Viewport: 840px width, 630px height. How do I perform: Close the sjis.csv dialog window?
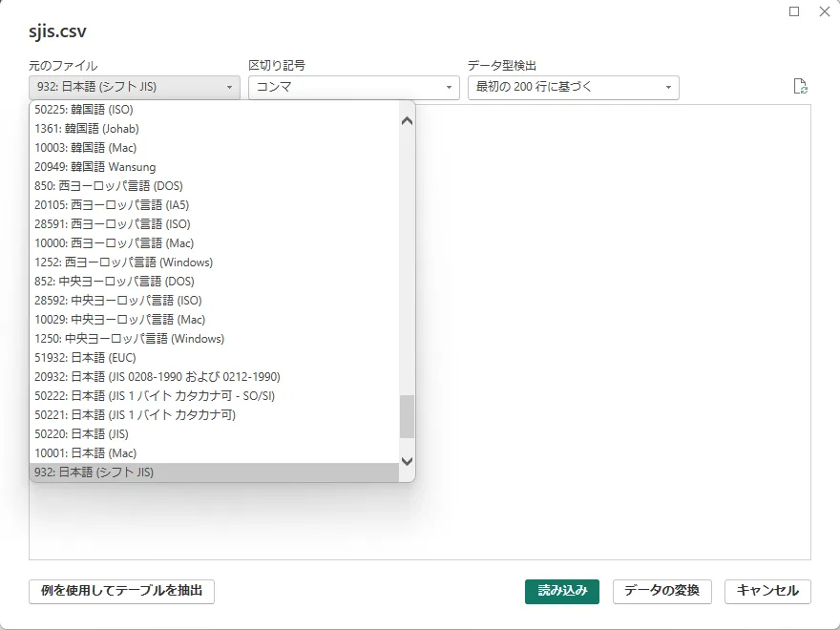[825, 11]
